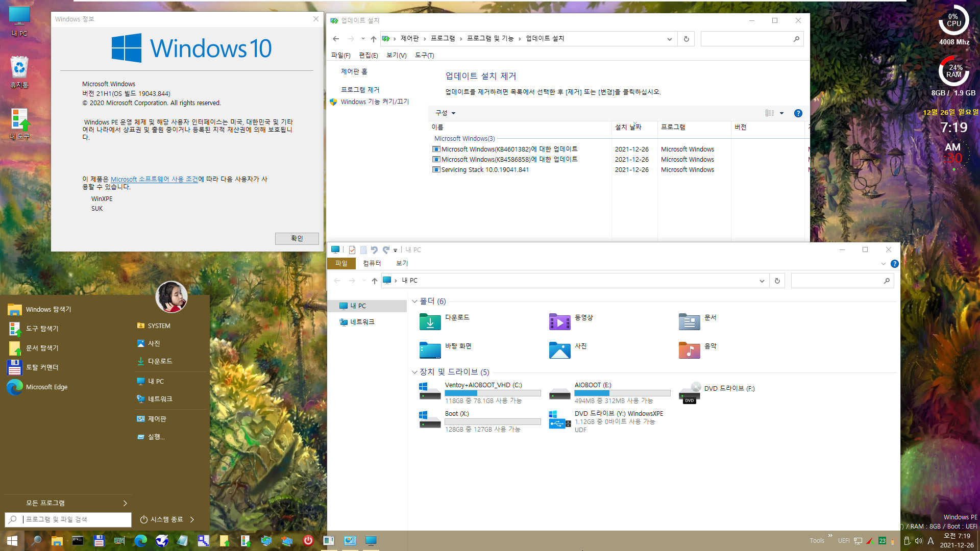Click 시스템 종료 in start menu
Image resolution: width=980 pixels, height=551 pixels.
point(161,519)
